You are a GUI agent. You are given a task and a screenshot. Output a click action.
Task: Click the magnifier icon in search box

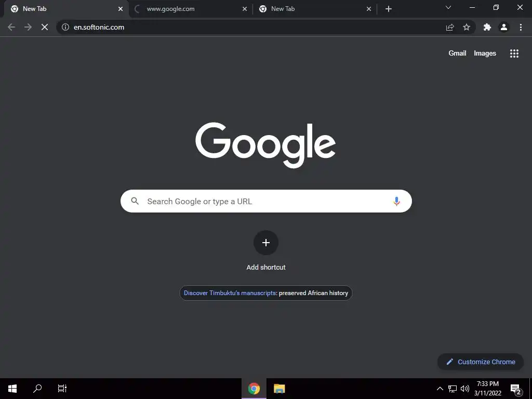pyautogui.click(x=135, y=201)
